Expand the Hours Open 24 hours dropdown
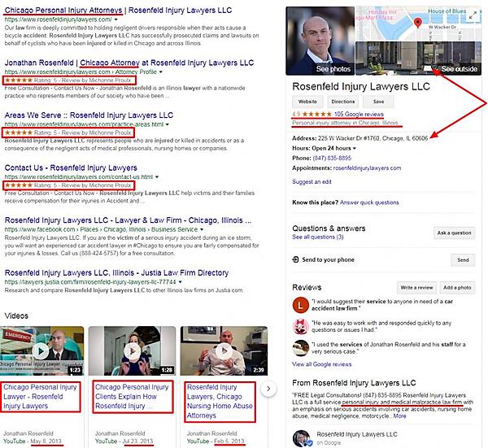This screenshot has width=488, height=448. click(x=355, y=149)
